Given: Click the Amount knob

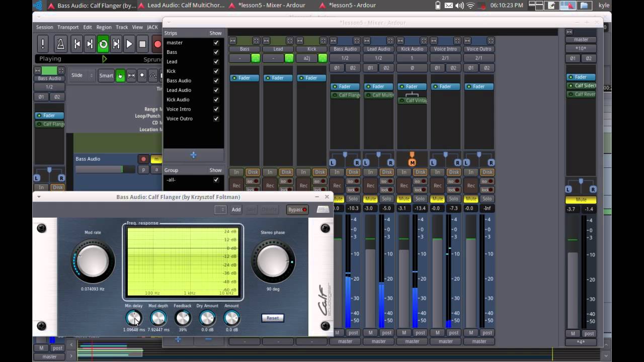Looking at the screenshot, I should tap(231, 318).
